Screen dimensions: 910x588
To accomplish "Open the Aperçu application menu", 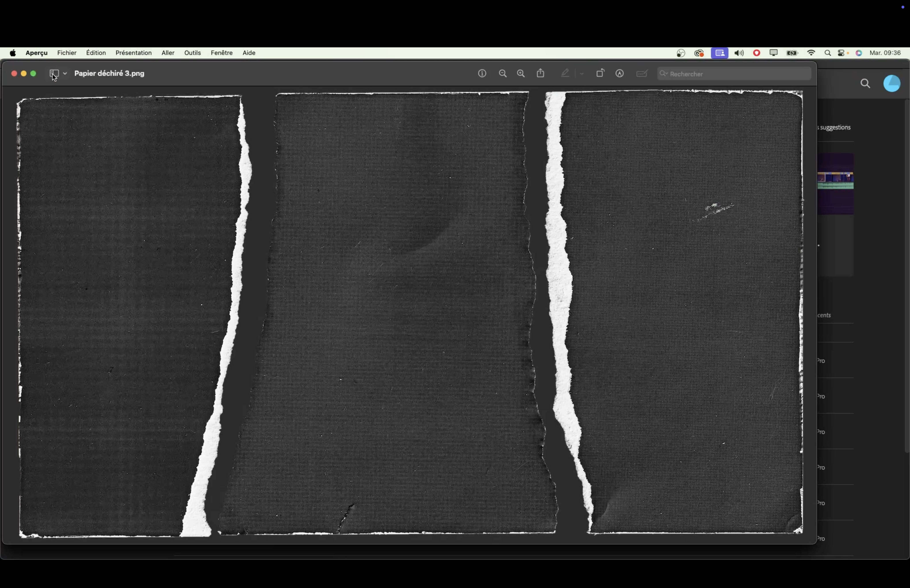I will (37, 53).
